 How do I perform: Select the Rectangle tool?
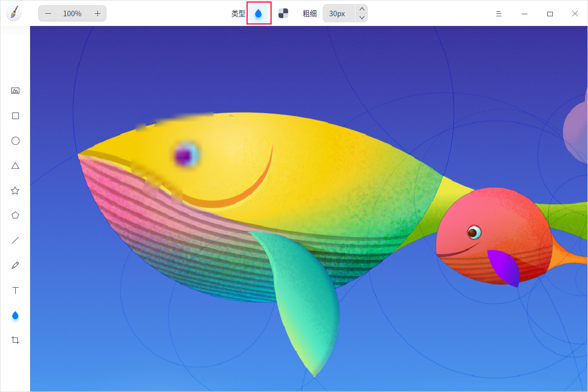pos(15,116)
